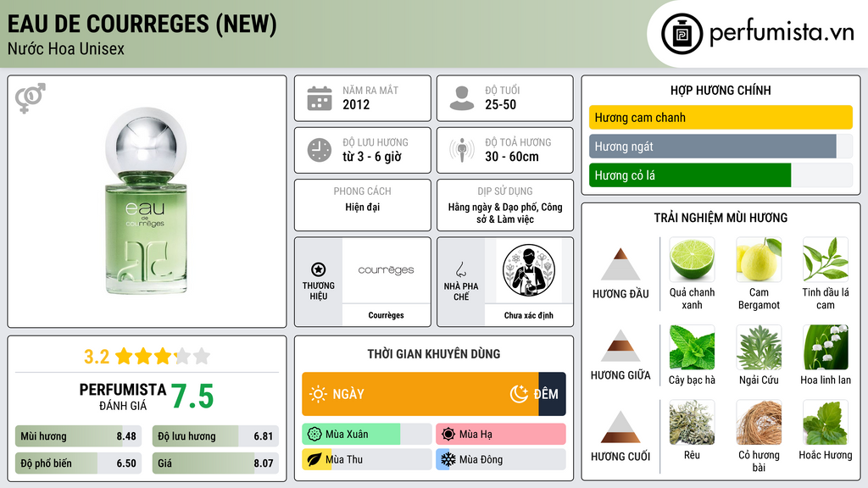This screenshot has height=488, width=868.
Task: Select the Mùa Xuân season bar
Action: pyautogui.click(x=367, y=435)
